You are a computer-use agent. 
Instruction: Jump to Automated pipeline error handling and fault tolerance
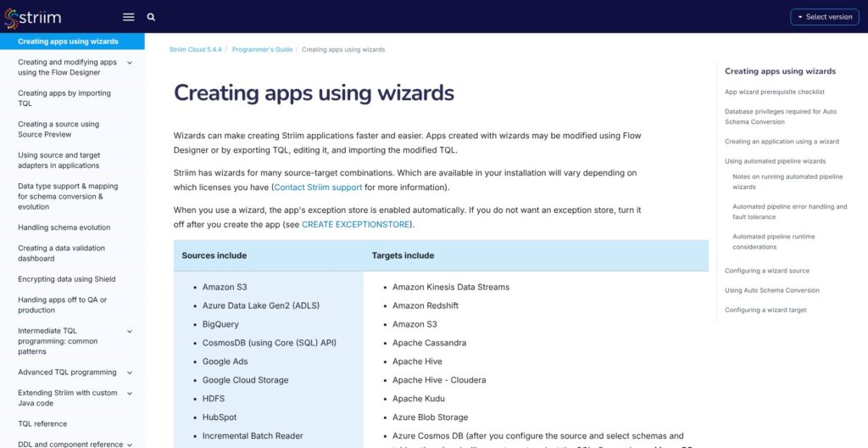click(790, 212)
